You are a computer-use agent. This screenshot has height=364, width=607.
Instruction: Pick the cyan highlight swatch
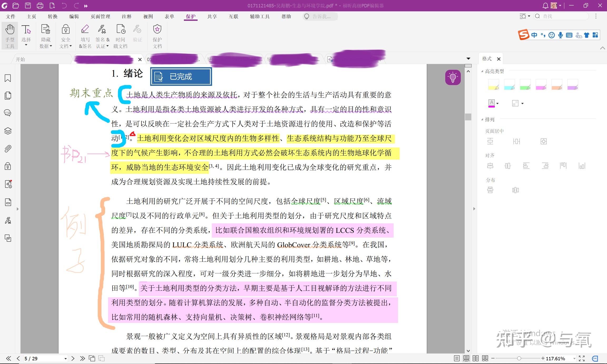pos(509,85)
